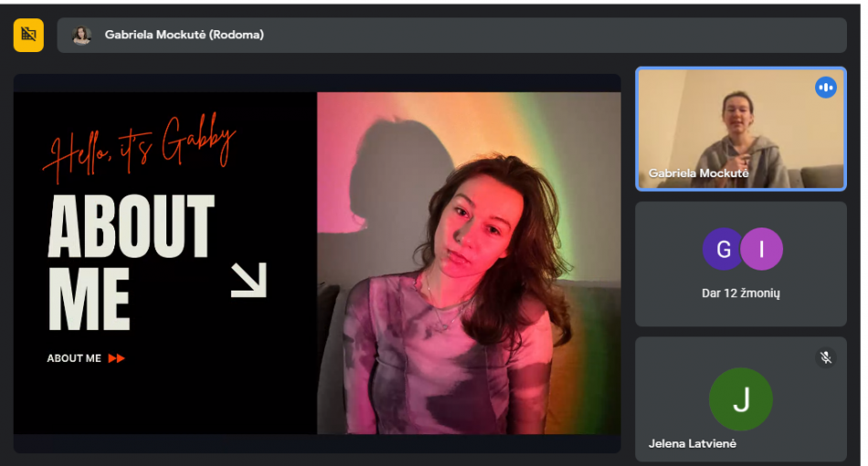Click the blue speaking indicator icon
This screenshot has width=868, height=466.
click(x=825, y=88)
